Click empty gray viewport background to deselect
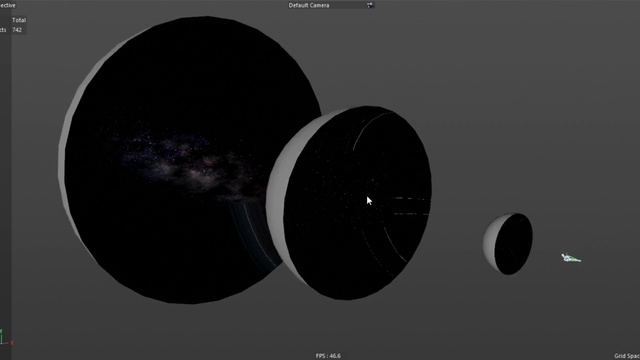Image resolution: width=640 pixels, height=360 pixels. tap(531, 102)
